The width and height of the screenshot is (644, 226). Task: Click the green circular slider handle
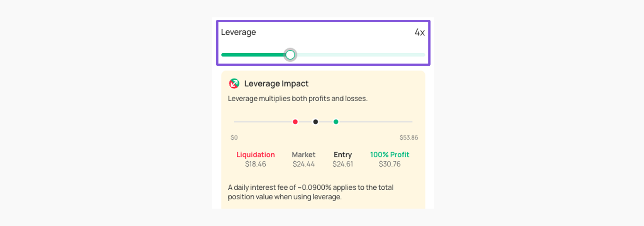(290, 55)
